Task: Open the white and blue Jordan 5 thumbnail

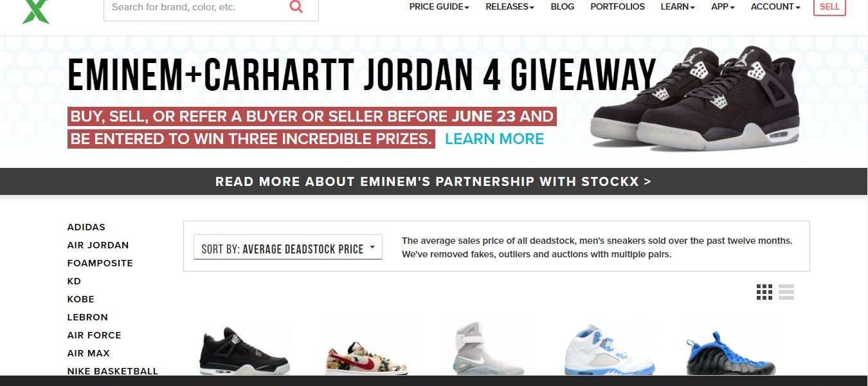Action: (x=609, y=349)
